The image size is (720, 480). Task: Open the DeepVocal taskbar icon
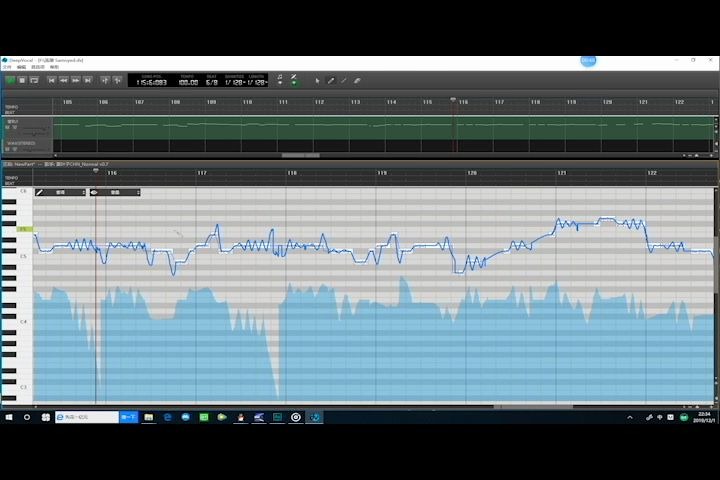(x=315, y=417)
